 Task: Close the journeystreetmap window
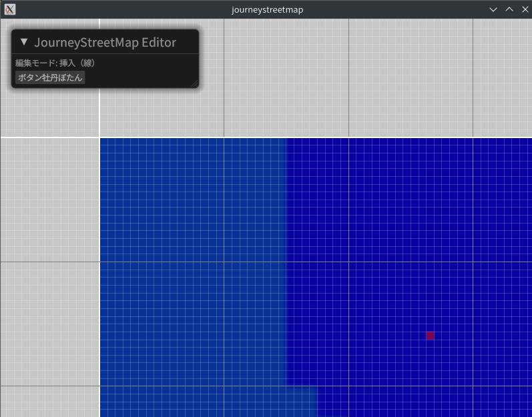[x=523, y=9]
